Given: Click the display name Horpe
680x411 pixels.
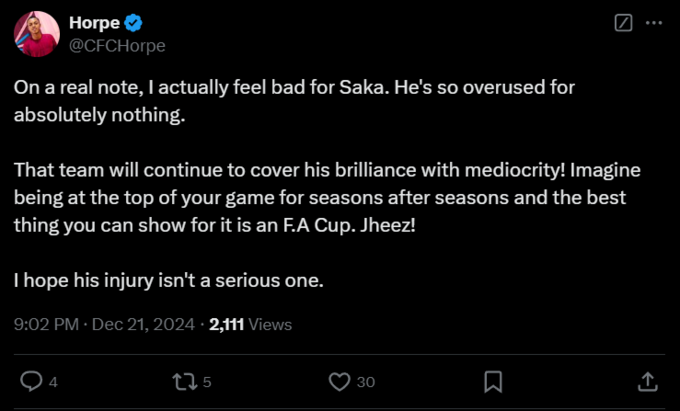Looking at the screenshot, I should point(95,23).
